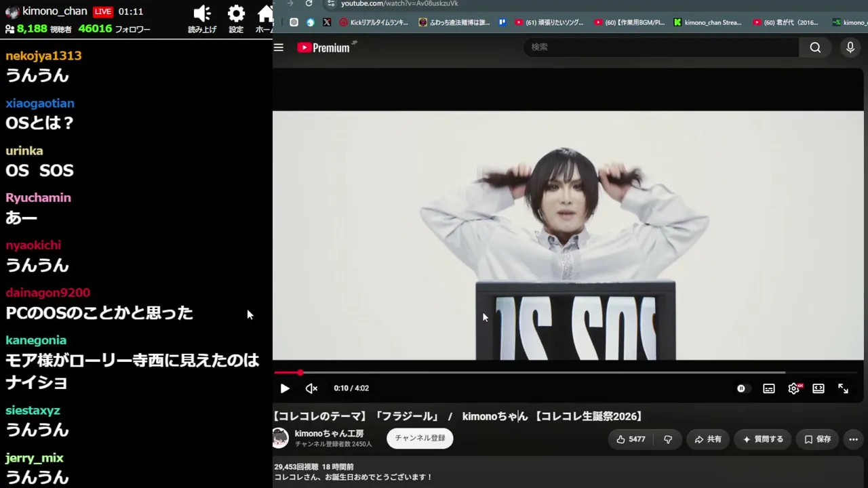Open the Kickリアルタイムランキ bookmark

tap(374, 22)
